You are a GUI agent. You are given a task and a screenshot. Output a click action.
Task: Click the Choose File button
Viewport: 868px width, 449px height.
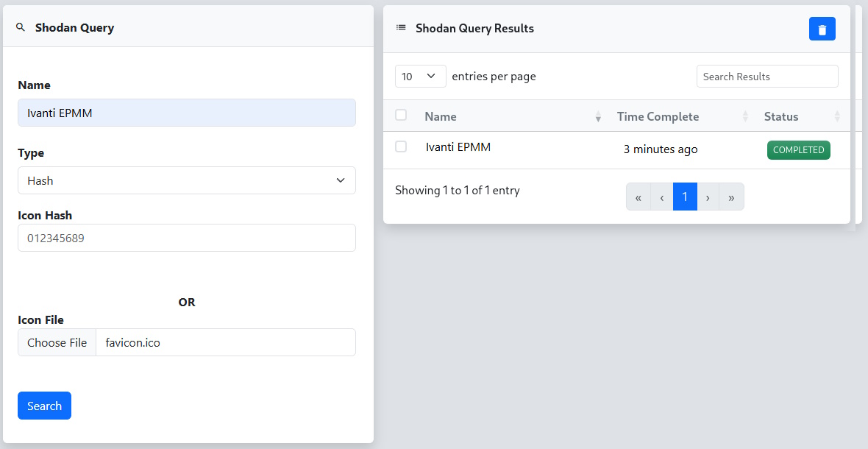[57, 343]
